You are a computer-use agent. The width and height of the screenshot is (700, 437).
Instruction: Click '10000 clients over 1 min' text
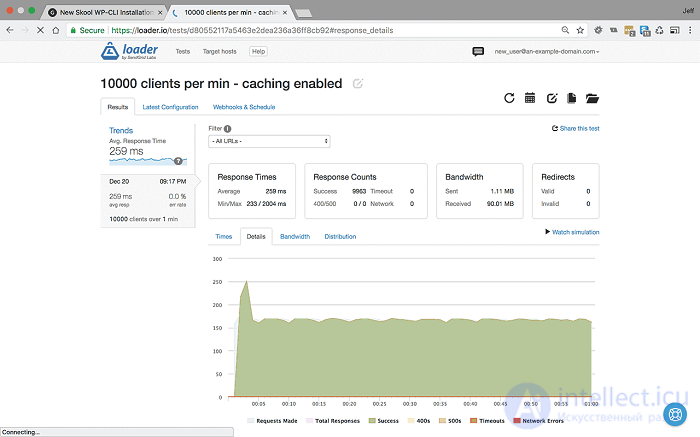click(143, 219)
